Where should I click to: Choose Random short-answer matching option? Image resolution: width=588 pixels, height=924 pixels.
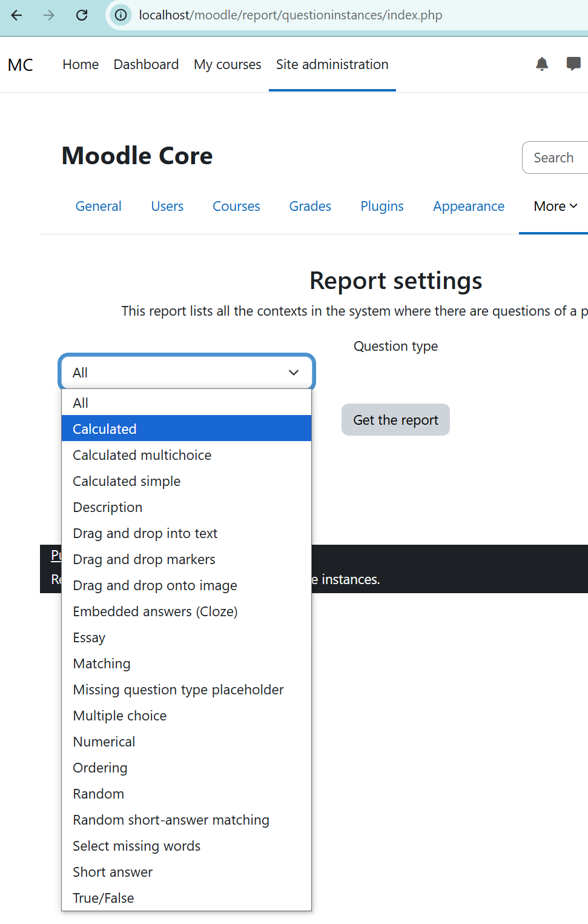click(187, 819)
